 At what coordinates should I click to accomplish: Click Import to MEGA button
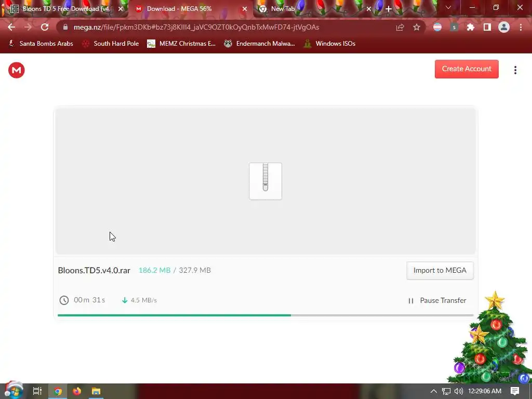(440, 270)
